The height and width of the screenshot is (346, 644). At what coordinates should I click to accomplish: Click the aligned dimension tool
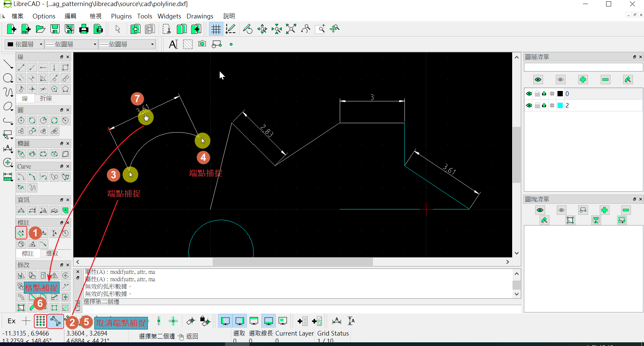21,233
